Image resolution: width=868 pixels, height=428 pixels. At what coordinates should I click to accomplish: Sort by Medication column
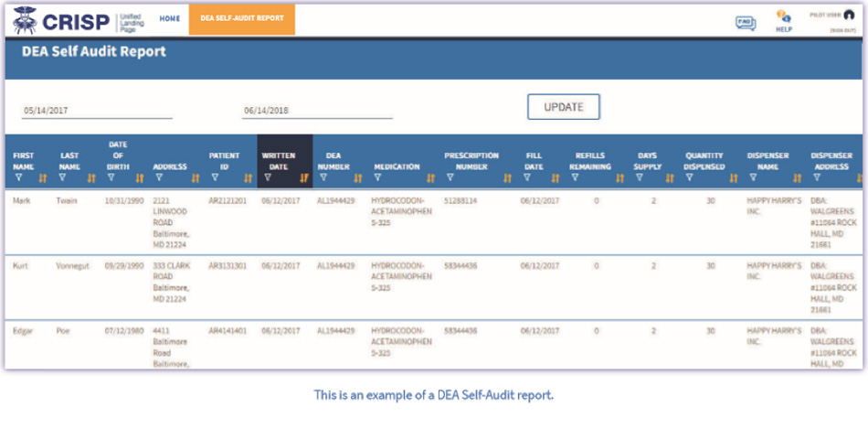[430, 178]
